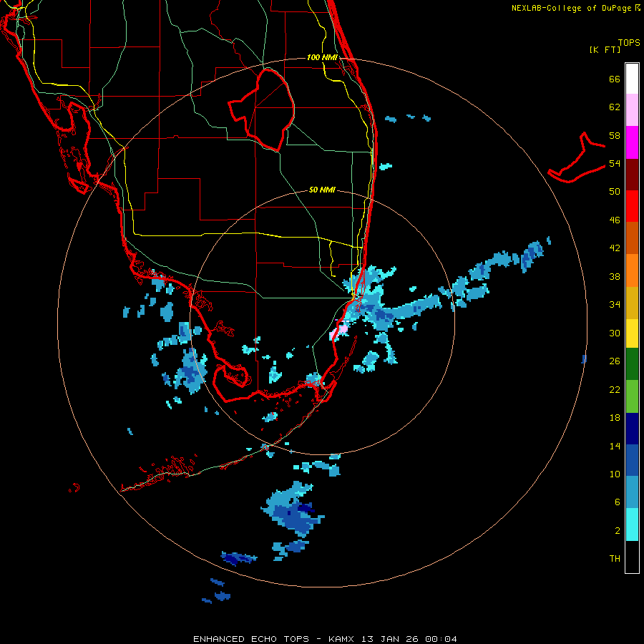Click the "10" label on the legend
This screenshot has height=644, width=644.
(615, 474)
